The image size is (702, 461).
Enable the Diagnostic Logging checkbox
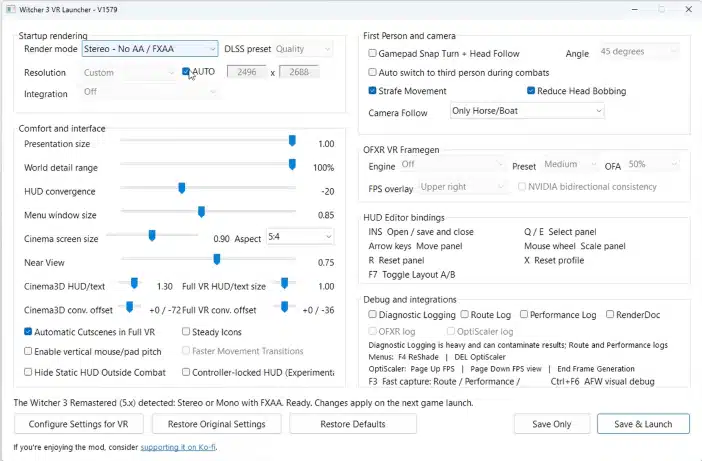point(372,314)
